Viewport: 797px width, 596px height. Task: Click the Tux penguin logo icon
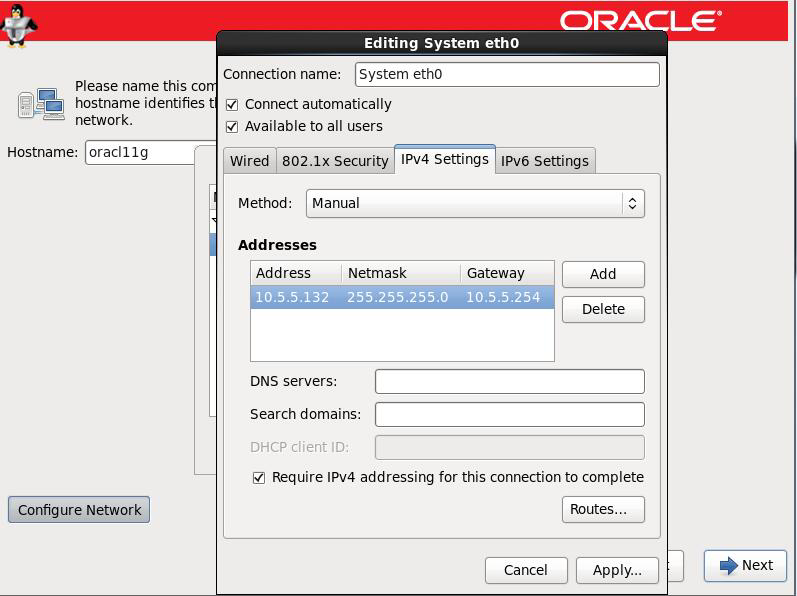point(18,25)
